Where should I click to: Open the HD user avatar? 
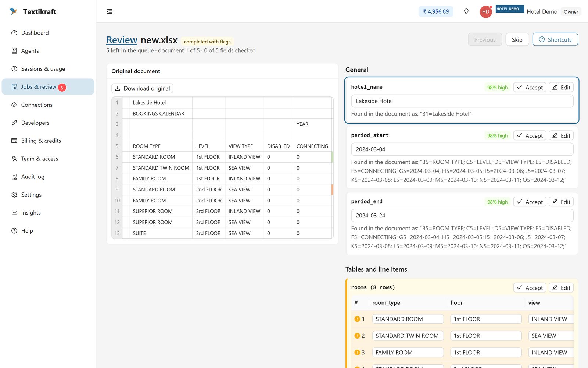point(485,12)
